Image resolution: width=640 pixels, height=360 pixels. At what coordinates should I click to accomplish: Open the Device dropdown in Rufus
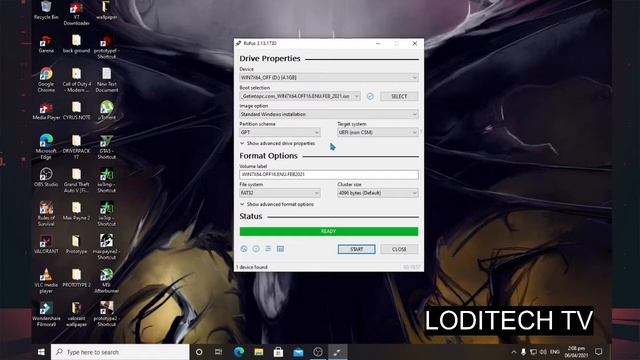coord(329,78)
